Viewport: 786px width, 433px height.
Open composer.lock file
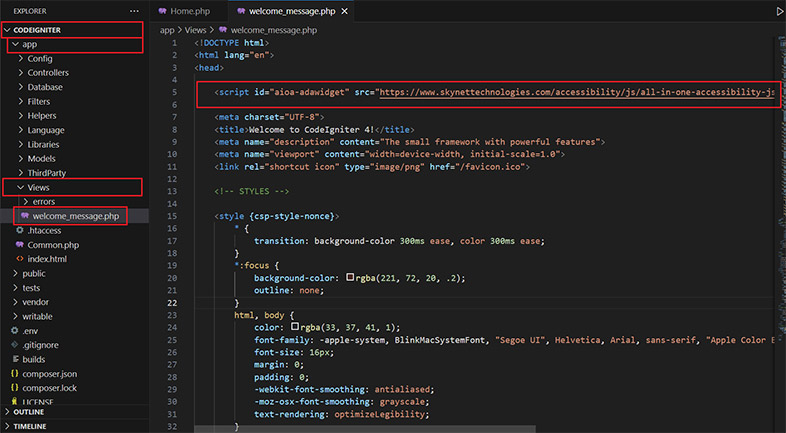50,388
